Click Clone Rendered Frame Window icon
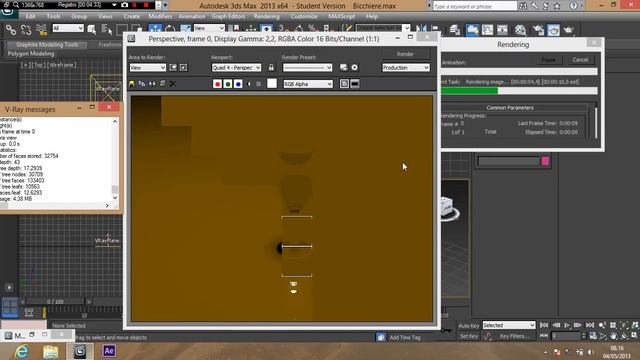 click(152, 84)
